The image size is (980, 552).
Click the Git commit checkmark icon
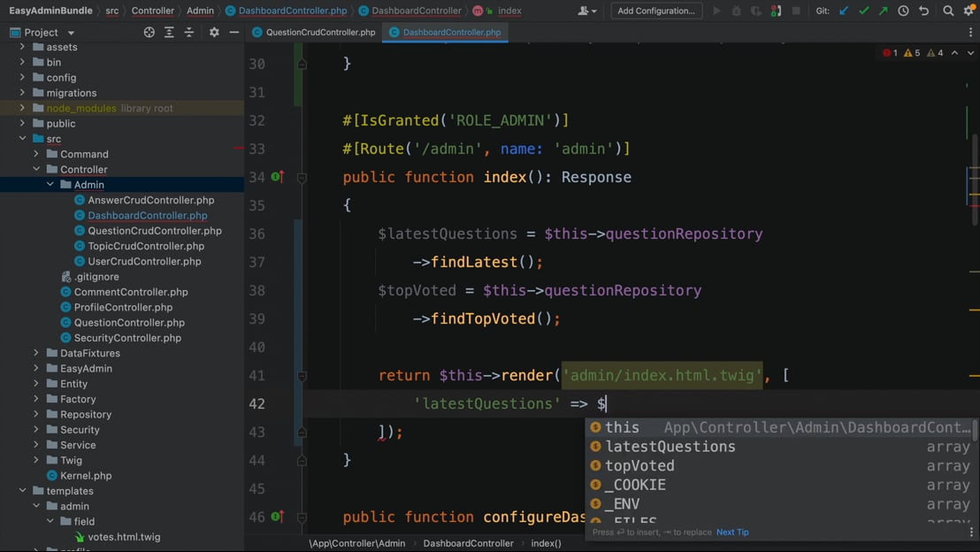(863, 11)
